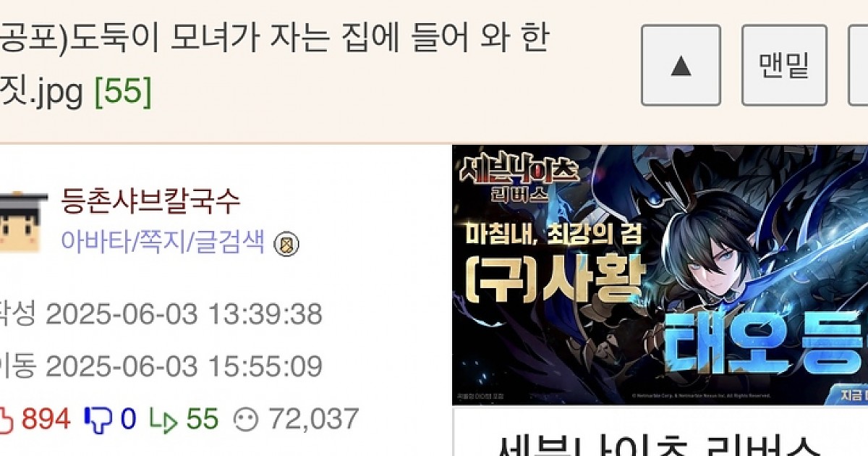Click the up-arrow scroll-to-top button
This screenshot has height=456, width=868.
(681, 65)
